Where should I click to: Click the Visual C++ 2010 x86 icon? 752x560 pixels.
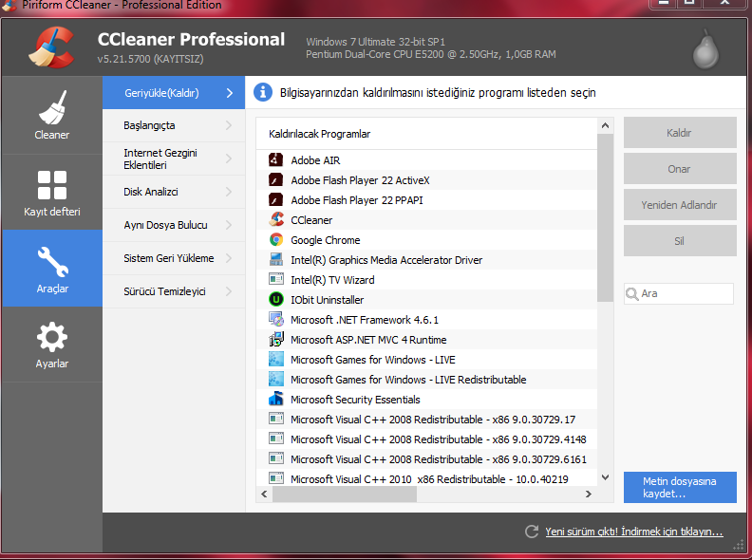pyautogui.click(x=275, y=478)
